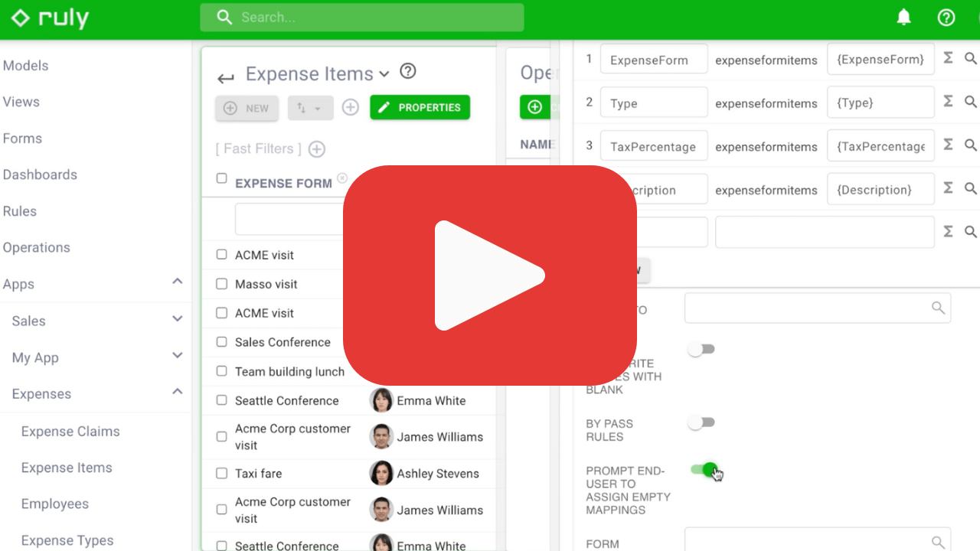Click the plus icon next to the sort button
Screen dimensions: 980x551
coord(350,108)
